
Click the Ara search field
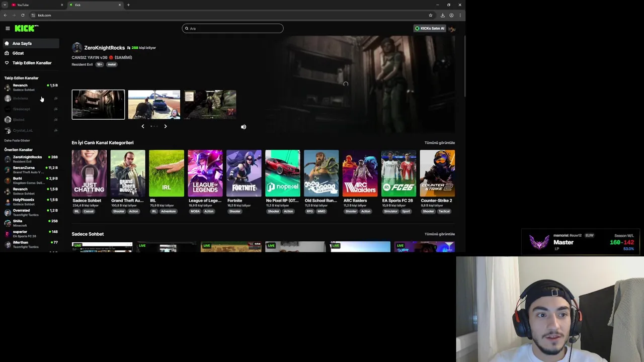tap(232, 28)
